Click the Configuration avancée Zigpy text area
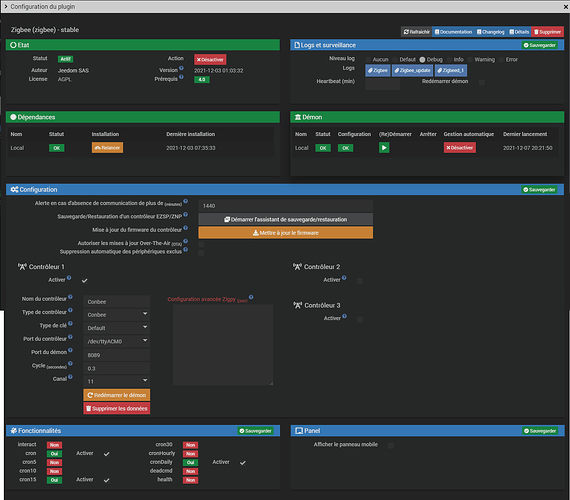The width and height of the screenshot is (570, 500). pyautogui.click(x=223, y=345)
